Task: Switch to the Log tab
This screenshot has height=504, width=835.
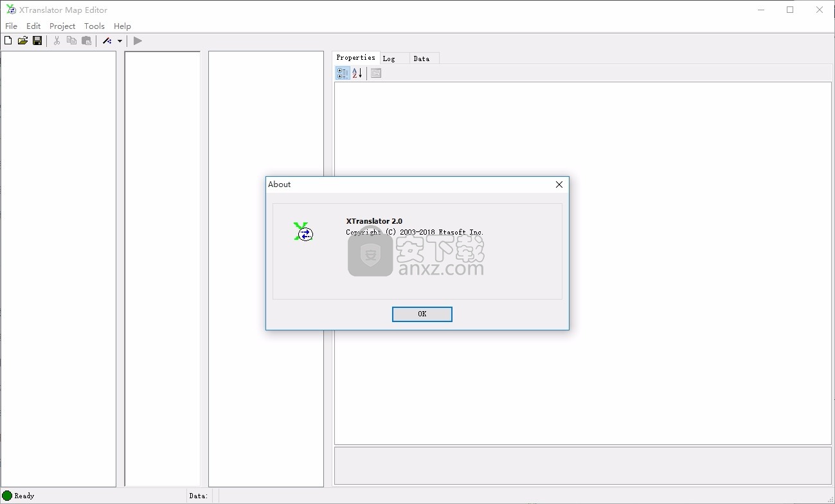Action: 394,59
